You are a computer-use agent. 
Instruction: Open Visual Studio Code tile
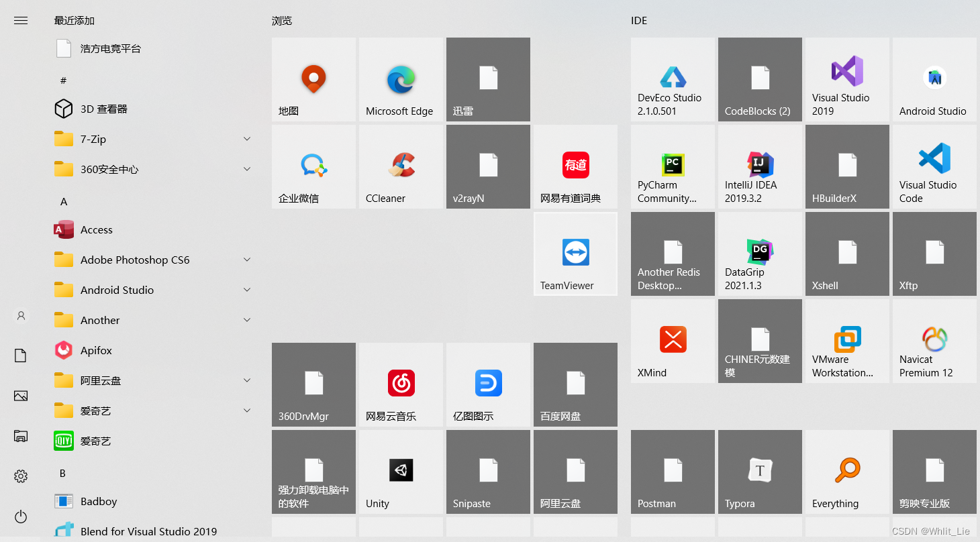click(x=934, y=166)
